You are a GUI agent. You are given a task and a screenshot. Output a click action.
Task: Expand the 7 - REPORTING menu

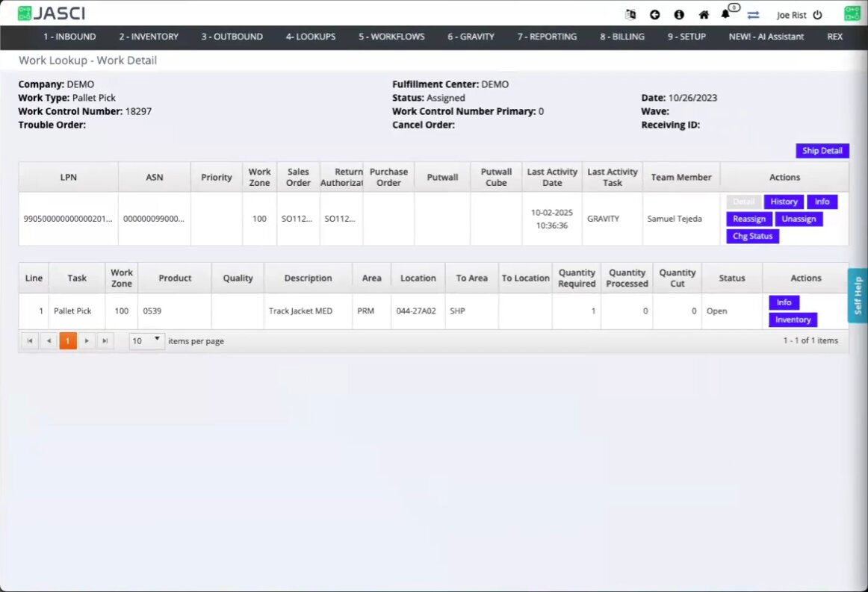pyautogui.click(x=547, y=37)
